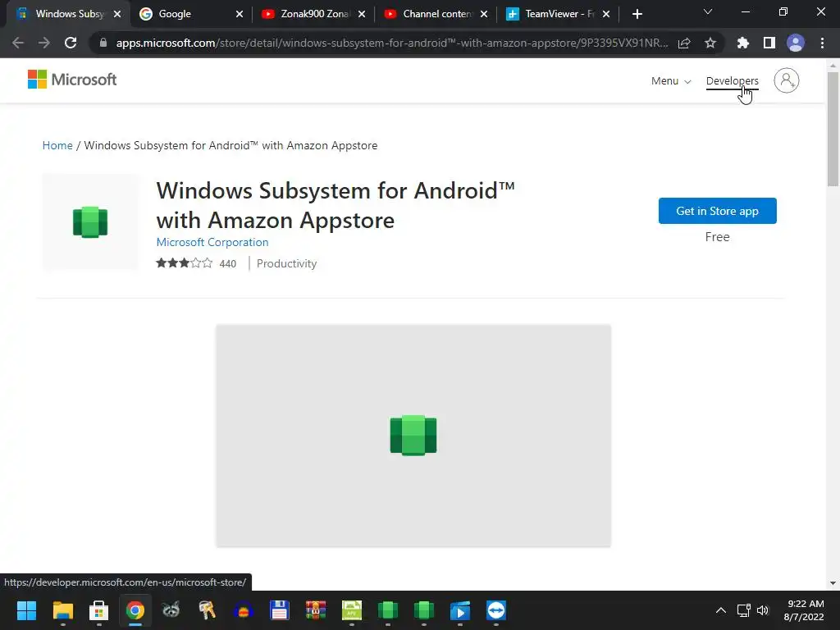Show hidden system tray icons
This screenshot has width=840, height=630.
coord(721,610)
